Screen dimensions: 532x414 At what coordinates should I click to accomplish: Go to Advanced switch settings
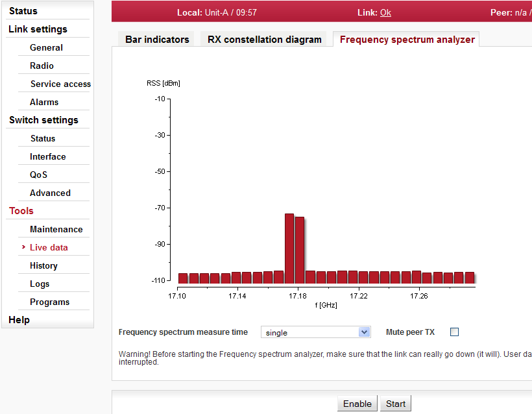pyautogui.click(x=50, y=193)
